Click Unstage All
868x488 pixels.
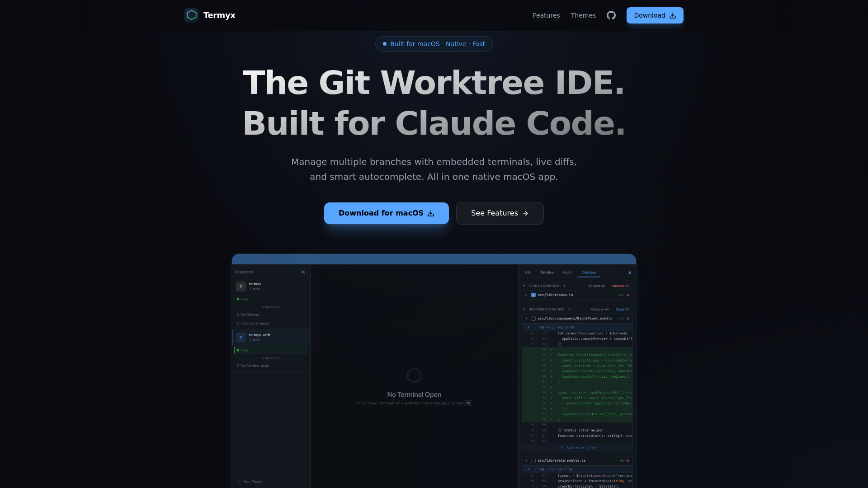pos(620,286)
